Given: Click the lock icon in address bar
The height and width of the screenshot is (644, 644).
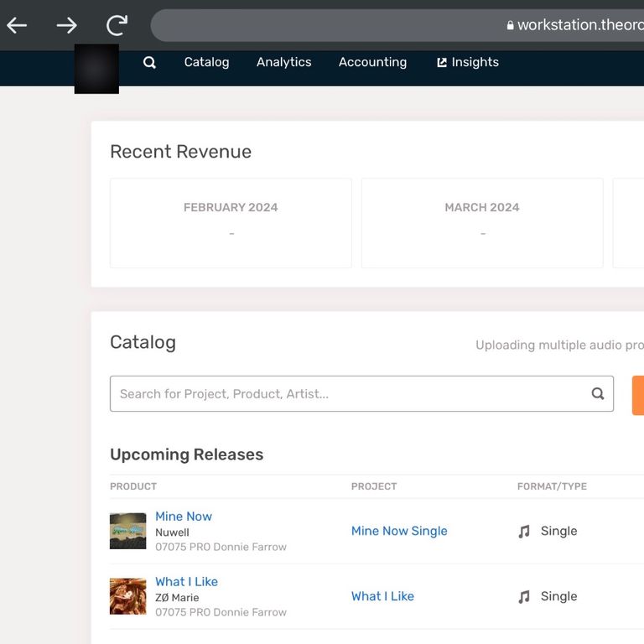Looking at the screenshot, I should coord(510,25).
